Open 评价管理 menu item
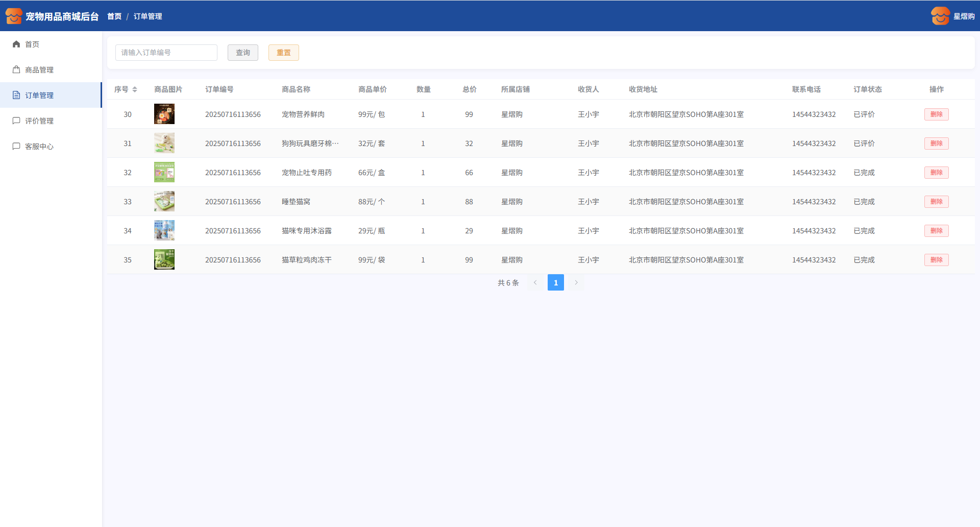This screenshot has width=980, height=527. point(39,121)
